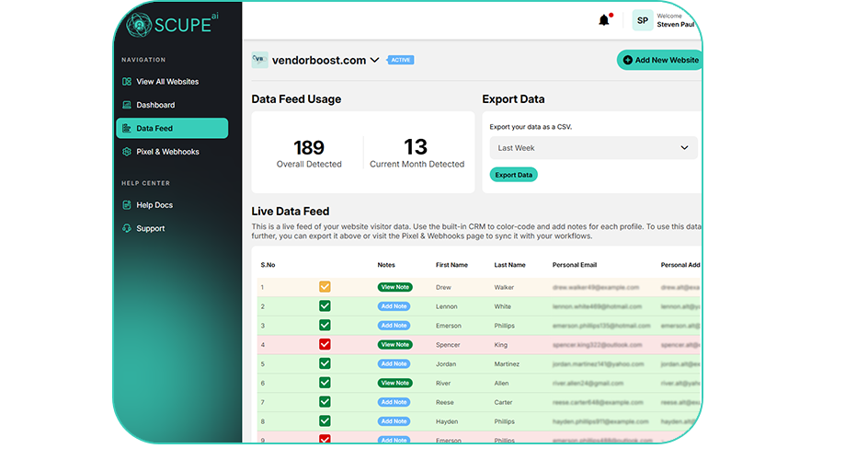The height and width of the screenshot is (460, 868).
Task: Expand the vendorboost.com website selector
Action: pos(374,61)
